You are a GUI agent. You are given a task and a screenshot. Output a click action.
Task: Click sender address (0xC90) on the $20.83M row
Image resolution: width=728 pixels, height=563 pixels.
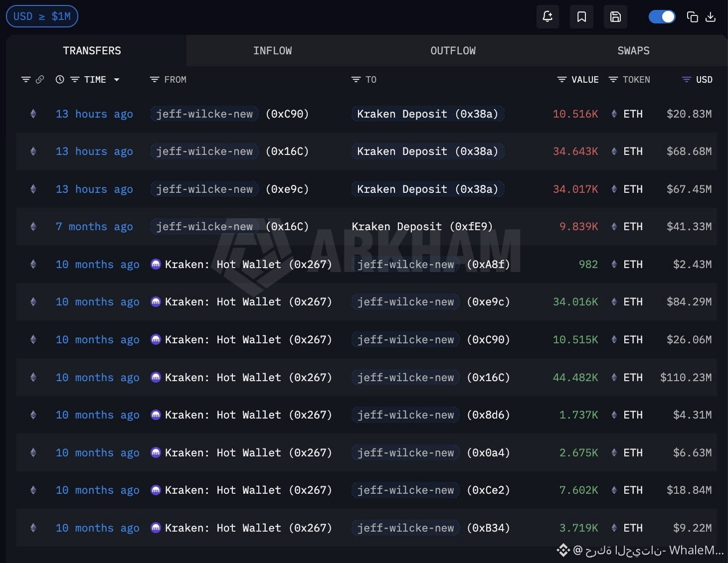[287, 114]
